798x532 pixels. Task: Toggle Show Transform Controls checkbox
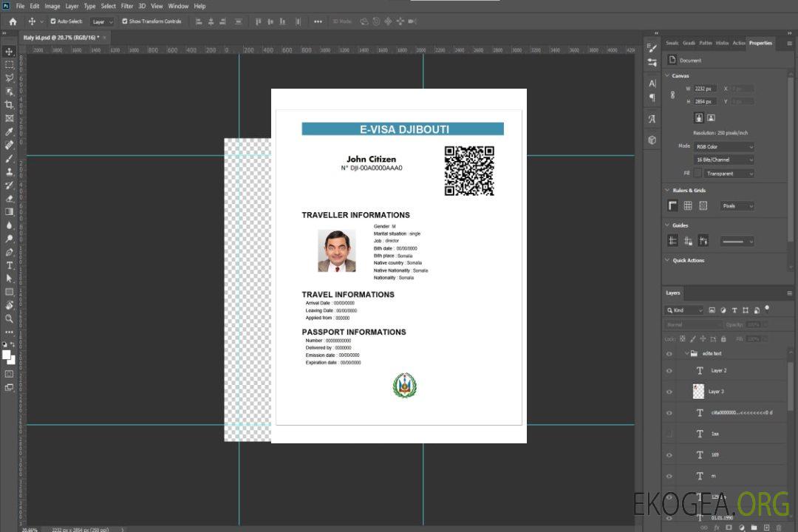125,21
